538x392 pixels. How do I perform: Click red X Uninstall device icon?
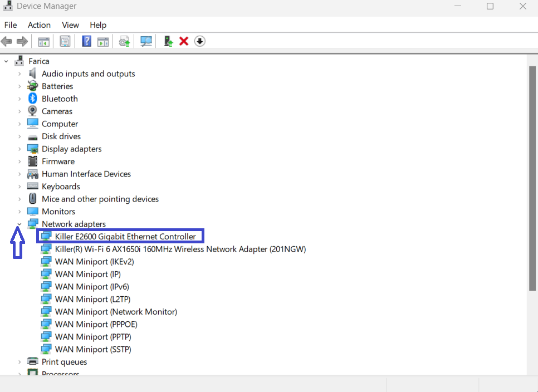pyautogui.click(x=184, y=41)
